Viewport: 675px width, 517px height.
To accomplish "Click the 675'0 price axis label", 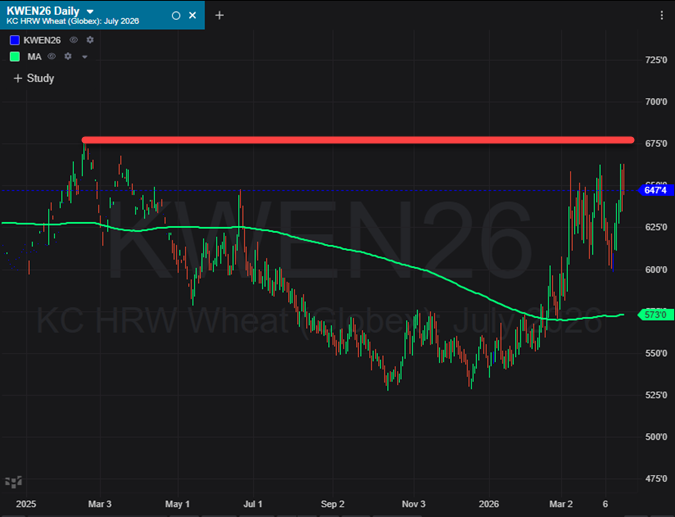I will [x=656, y=143].
